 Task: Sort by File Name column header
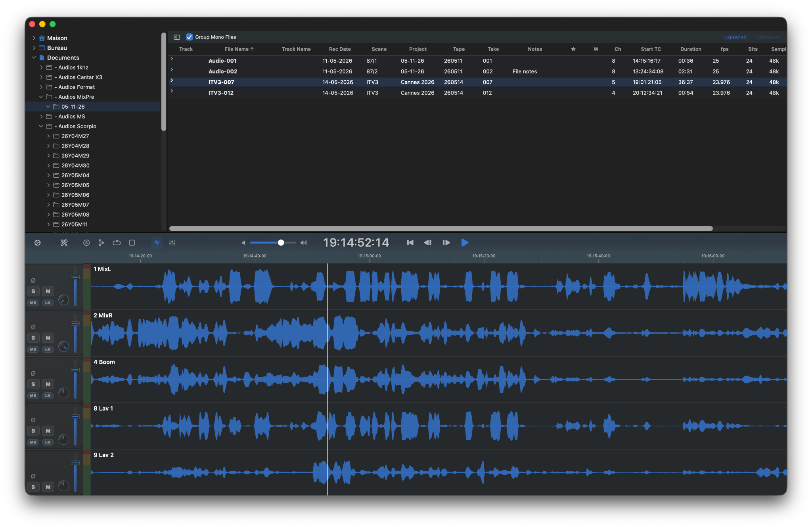click(239, 49)
